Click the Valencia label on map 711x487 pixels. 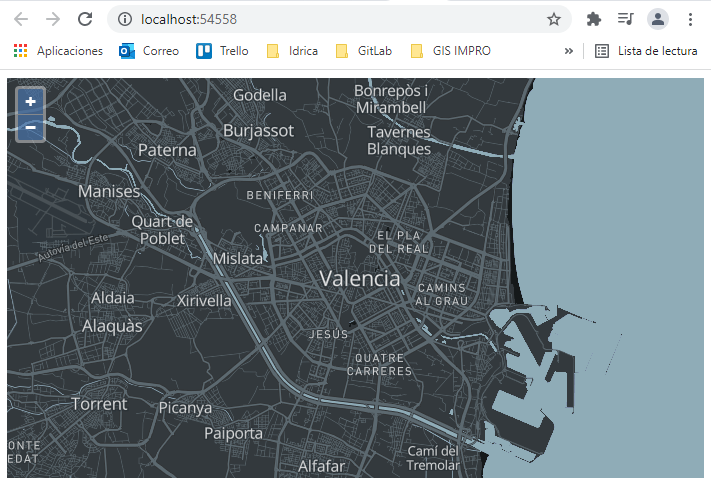[x=360, y=279]
